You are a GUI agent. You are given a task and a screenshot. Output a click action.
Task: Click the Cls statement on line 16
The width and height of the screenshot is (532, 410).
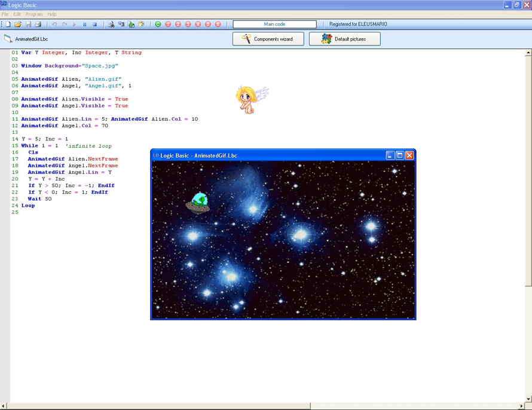(33, 152)
